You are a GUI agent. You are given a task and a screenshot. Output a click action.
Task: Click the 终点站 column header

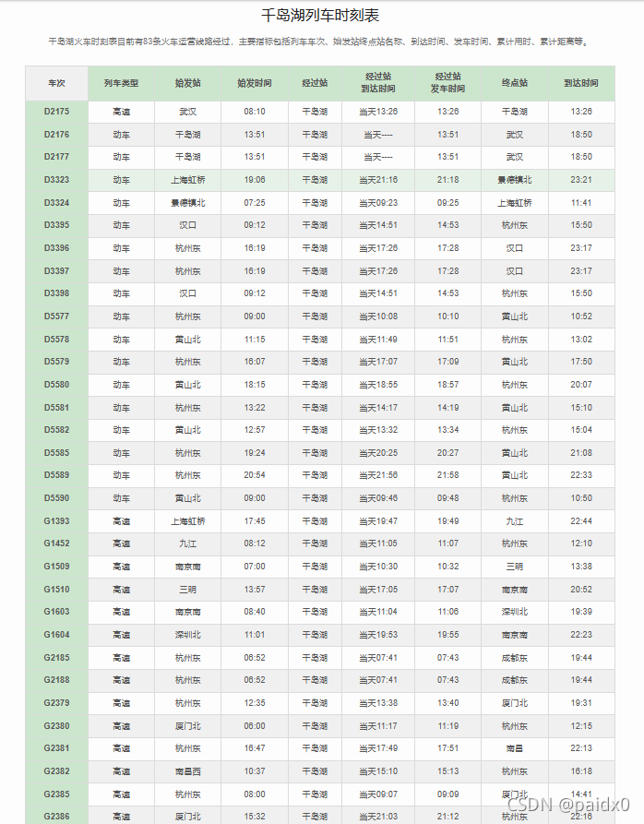515,83
